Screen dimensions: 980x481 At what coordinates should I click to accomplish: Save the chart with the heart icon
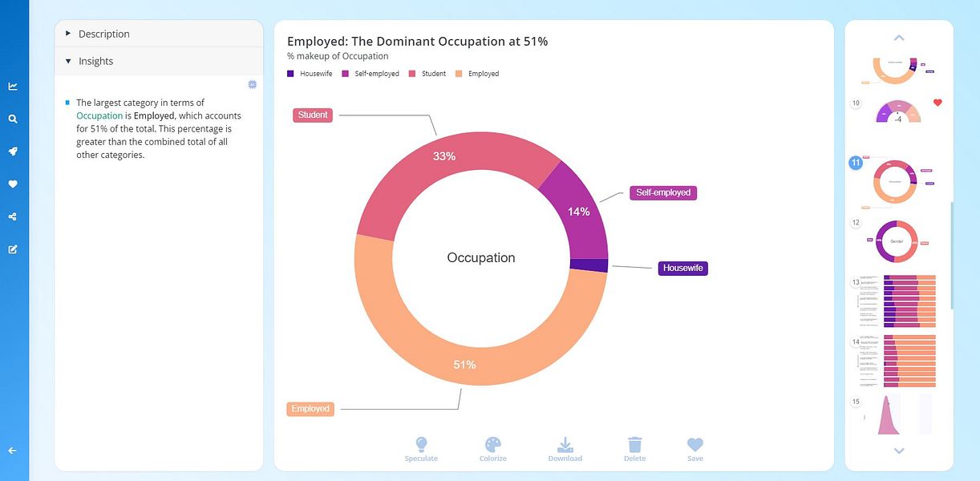695,447
